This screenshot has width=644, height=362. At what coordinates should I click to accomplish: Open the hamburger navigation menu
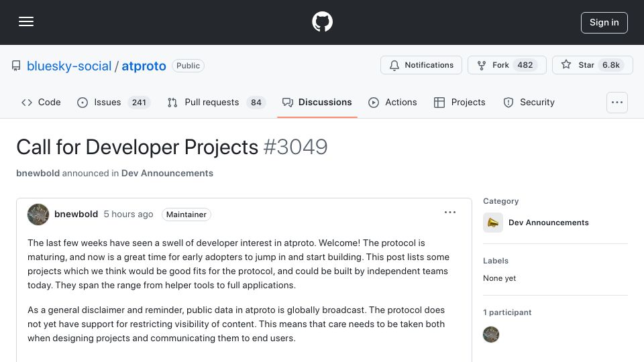coord(26,21)
